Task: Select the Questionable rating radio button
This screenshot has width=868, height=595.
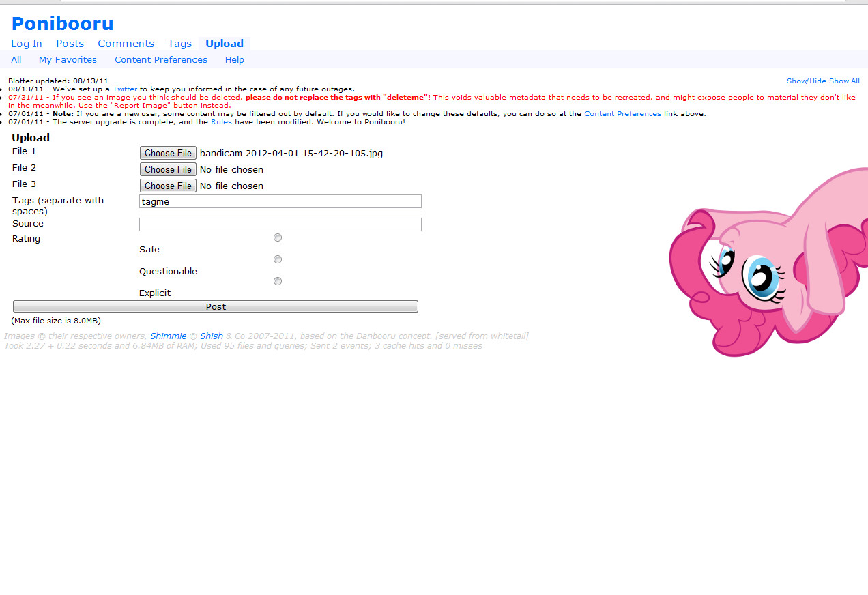Action: coord(278,259)
